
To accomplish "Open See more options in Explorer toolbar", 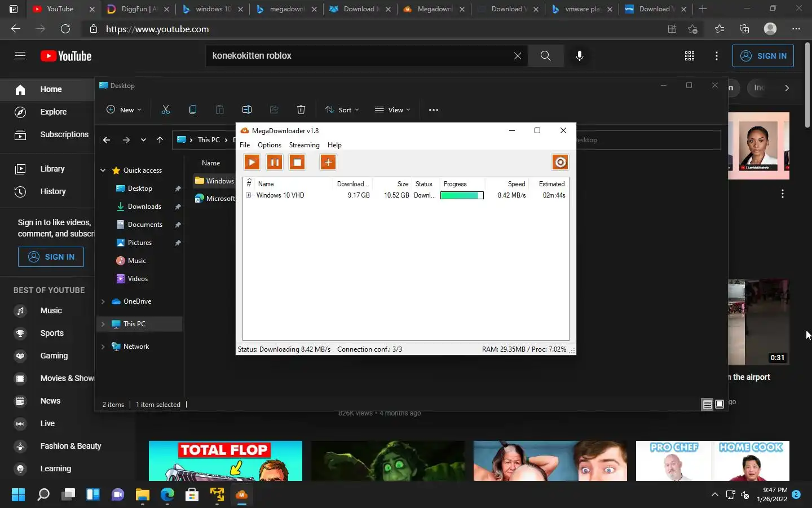I will [x=434, y=110].
